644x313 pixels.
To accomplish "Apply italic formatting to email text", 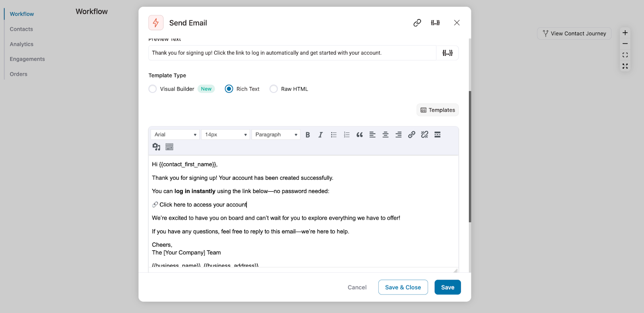I will pyautogui.click(x=320, y=134).
